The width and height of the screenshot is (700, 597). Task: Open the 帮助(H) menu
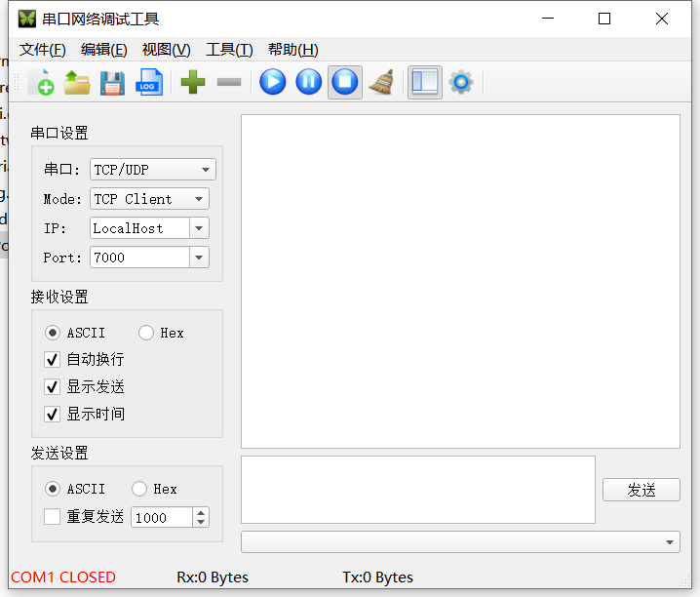[292, 50]
